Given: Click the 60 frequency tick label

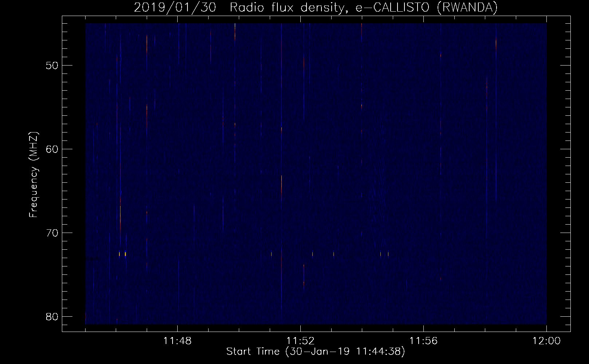Looking at the screenshot, I should point(52,149).
